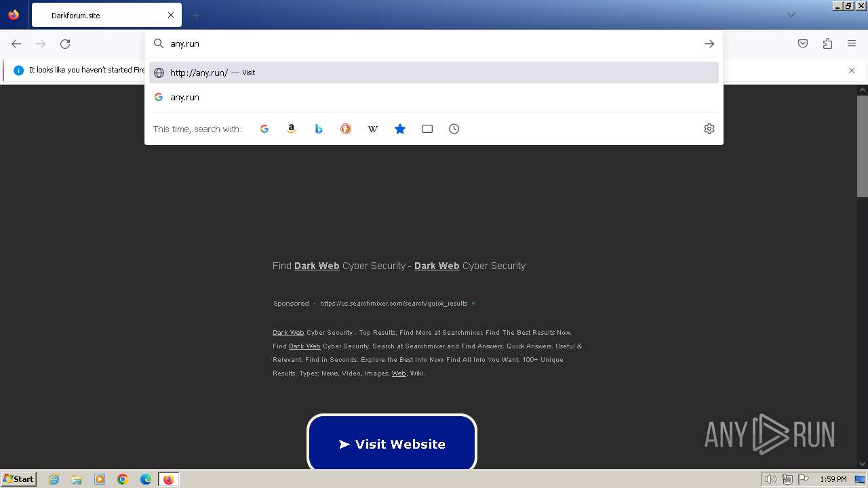Image resolution: width=868 pixels, height=488 pixels.
Task: Open the us.searchmixer.com sponsored URL
Action: [x=394, y=304]
